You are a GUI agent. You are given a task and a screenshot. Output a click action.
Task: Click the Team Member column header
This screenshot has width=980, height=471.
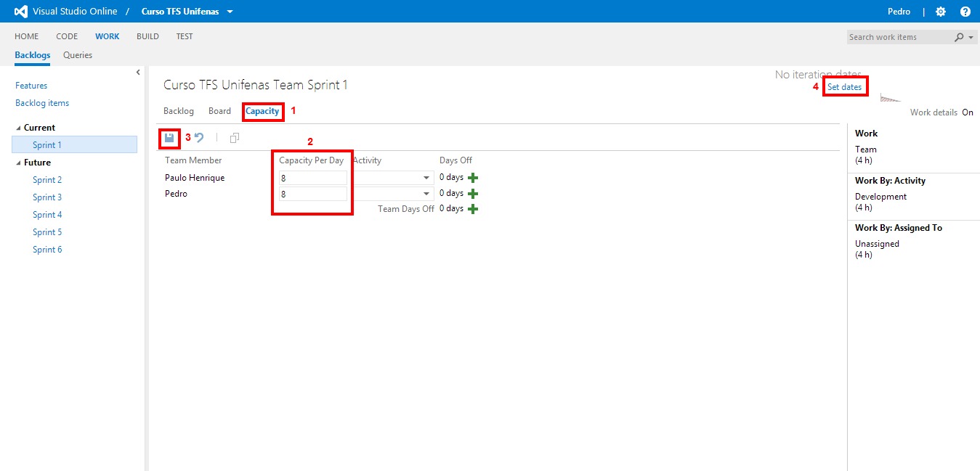click(x=193, y=160)
